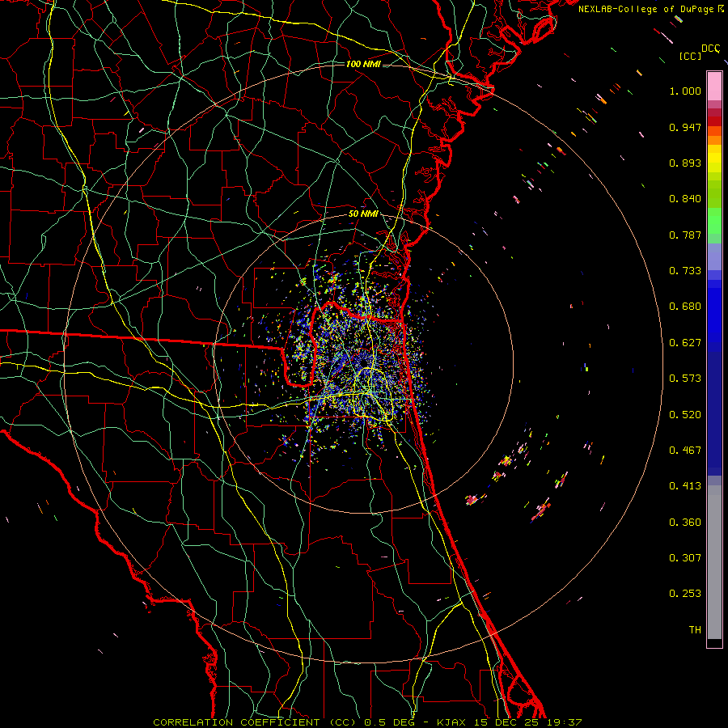728x728 pixels.
Task: Select the 1.000 color scale value
Action: 685,91
